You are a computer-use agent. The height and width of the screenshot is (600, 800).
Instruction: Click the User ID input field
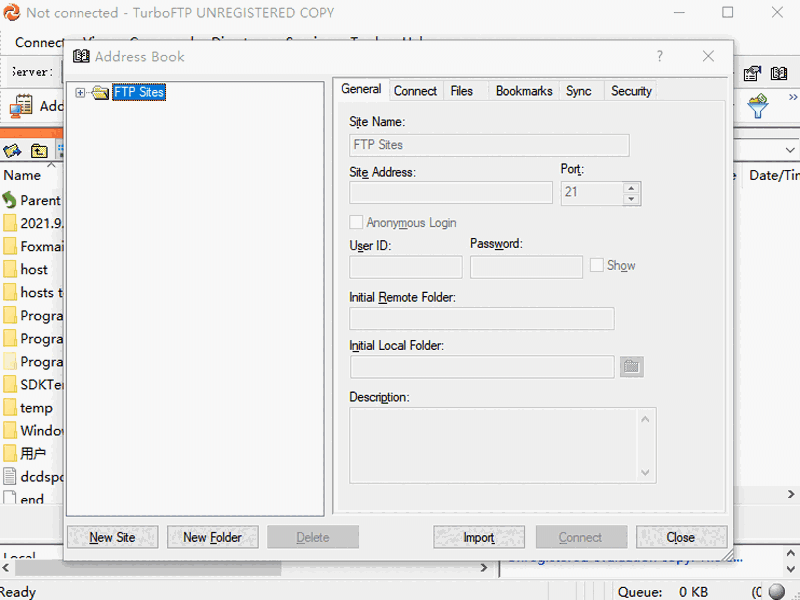pos(406,267)
